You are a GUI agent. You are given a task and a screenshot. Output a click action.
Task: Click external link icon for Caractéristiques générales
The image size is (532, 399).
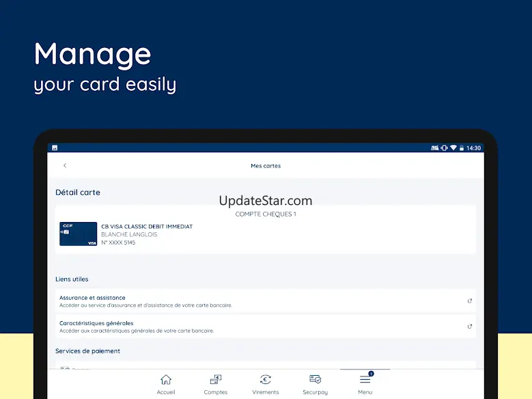point(470,327)
